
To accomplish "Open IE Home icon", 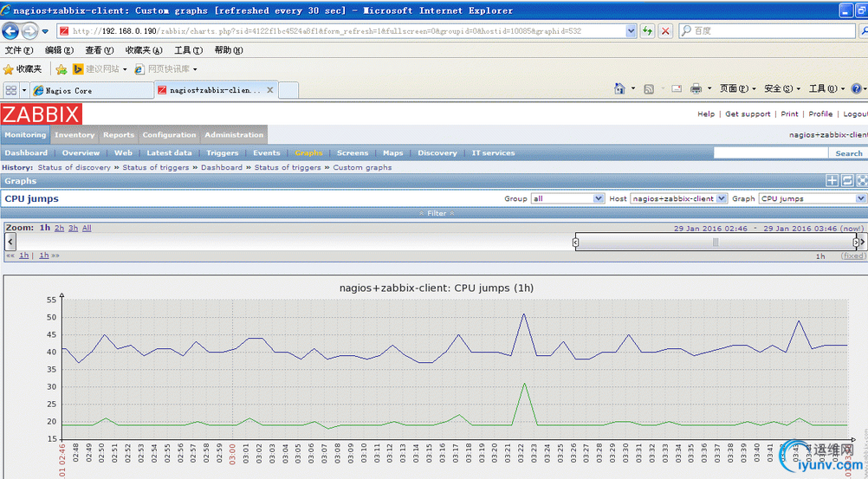I will 619,88.
